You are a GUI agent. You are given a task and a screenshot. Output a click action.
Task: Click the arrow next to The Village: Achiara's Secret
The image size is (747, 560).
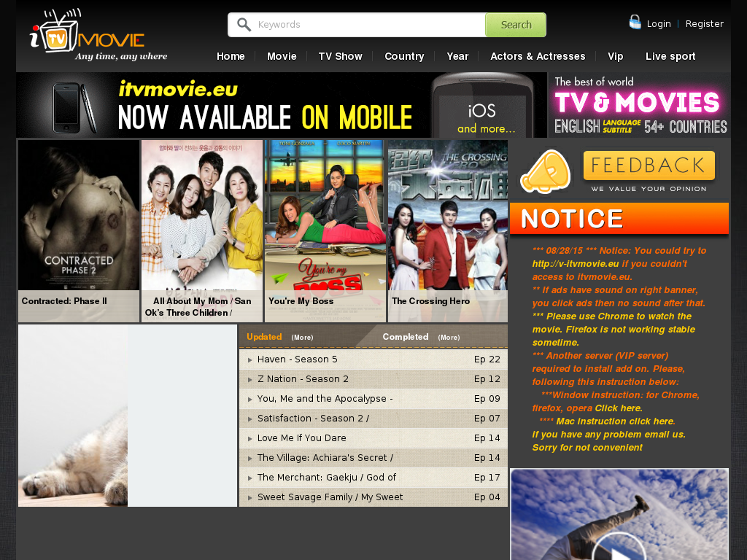(249, 458)
